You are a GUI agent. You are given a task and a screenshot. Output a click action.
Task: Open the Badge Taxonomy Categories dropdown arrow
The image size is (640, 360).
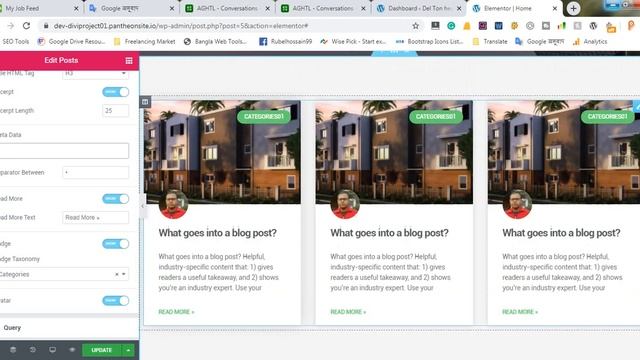(124, 274)
